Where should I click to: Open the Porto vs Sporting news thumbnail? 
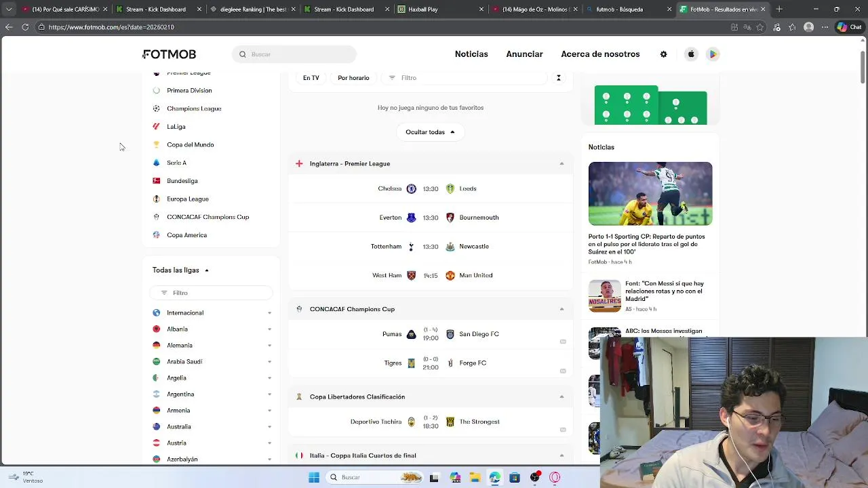click(650, 194)
